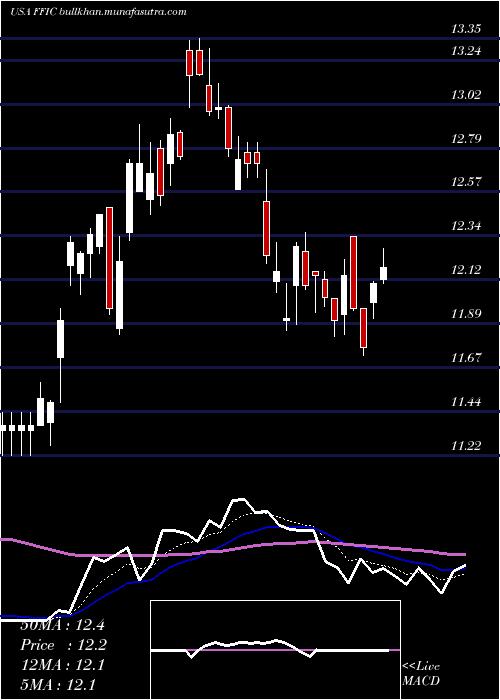The image size is (500, 700).
Task: Click the 11.44 price level label
Action: click(x=466, y=402)
